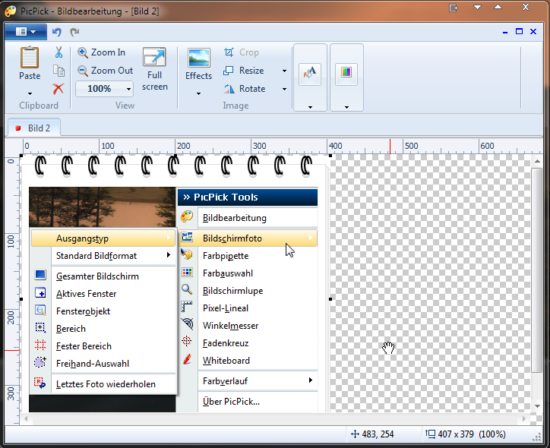Image resolution: width=550 pixels, height=448 pixels.
Task: Open the blue PicPick application menu button
Action: [26, 32]
